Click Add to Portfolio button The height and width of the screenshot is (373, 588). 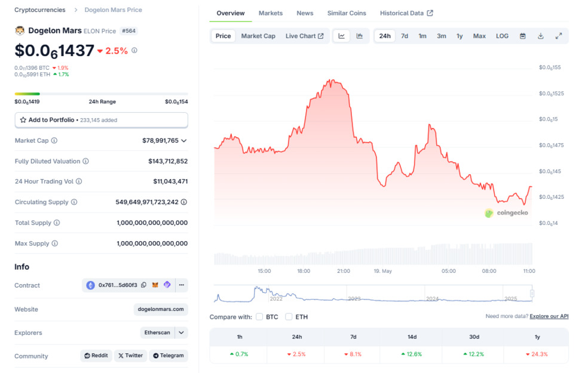pos(101,120)
